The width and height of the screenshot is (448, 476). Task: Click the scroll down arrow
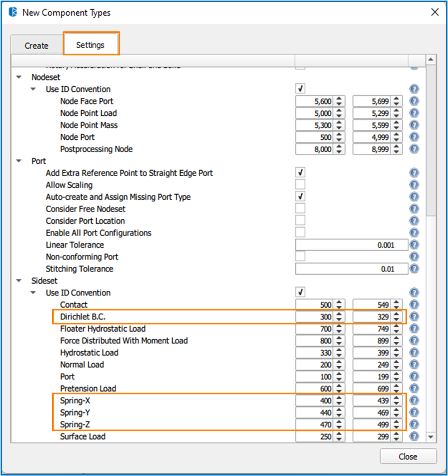click(x=431, y=437)
